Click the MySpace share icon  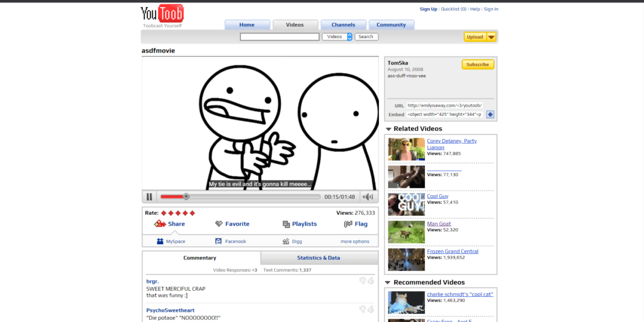click(160, 242)
